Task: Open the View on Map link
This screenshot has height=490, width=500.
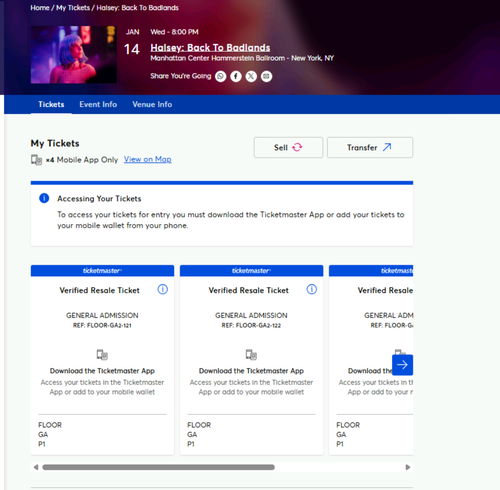Action: click(148, 159)
